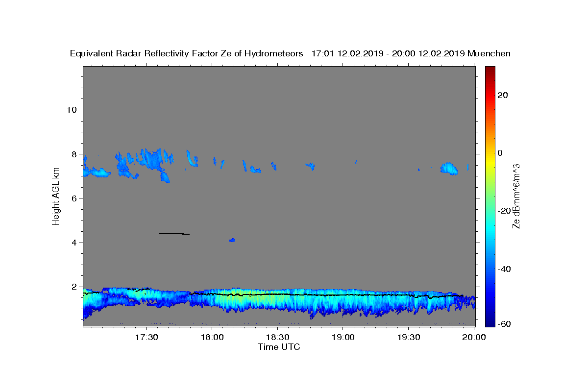The image size is (588, 392).
Task: Click the 19:30 time tick label
Action: (409, 338)
